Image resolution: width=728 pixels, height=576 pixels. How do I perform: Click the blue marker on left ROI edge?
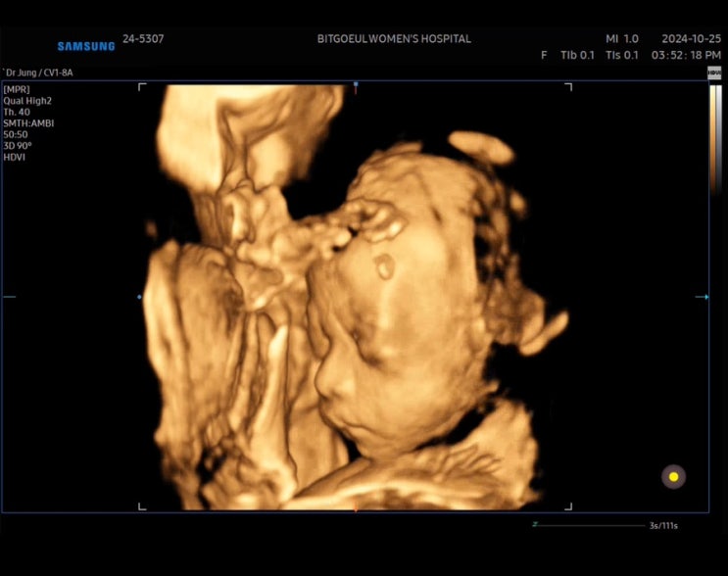pos(140,297)
